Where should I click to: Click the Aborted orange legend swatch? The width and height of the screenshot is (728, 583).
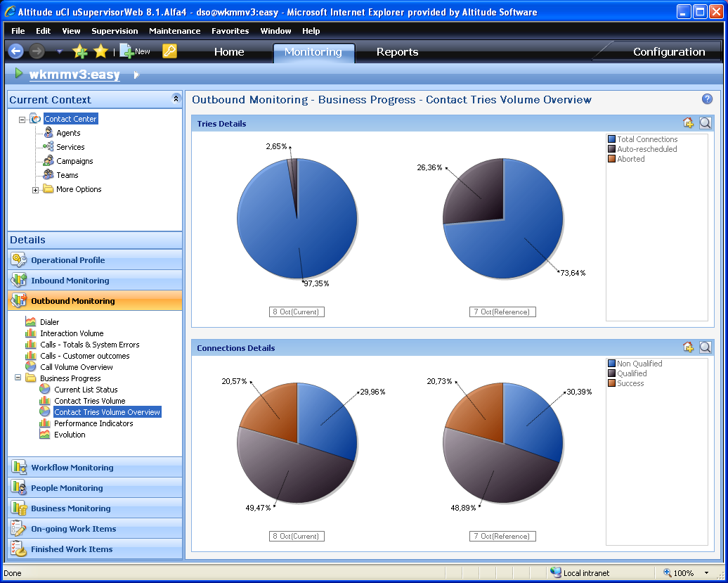[611, 159]
